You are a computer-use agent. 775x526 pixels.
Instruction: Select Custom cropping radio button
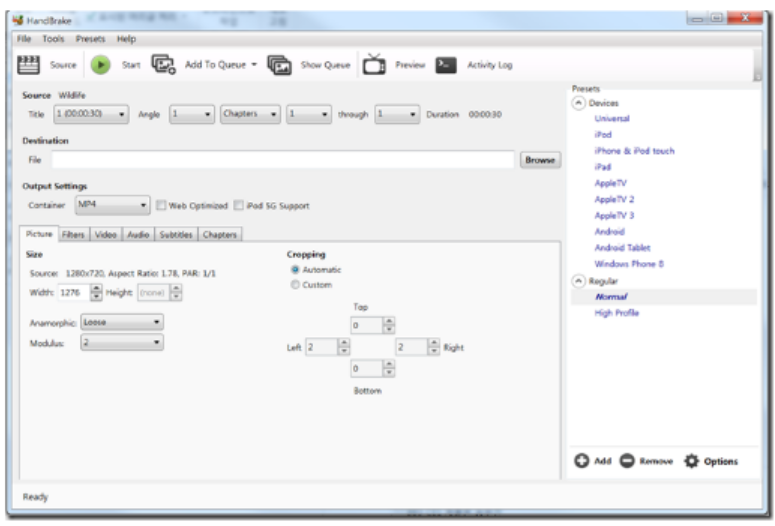point(295,285)
